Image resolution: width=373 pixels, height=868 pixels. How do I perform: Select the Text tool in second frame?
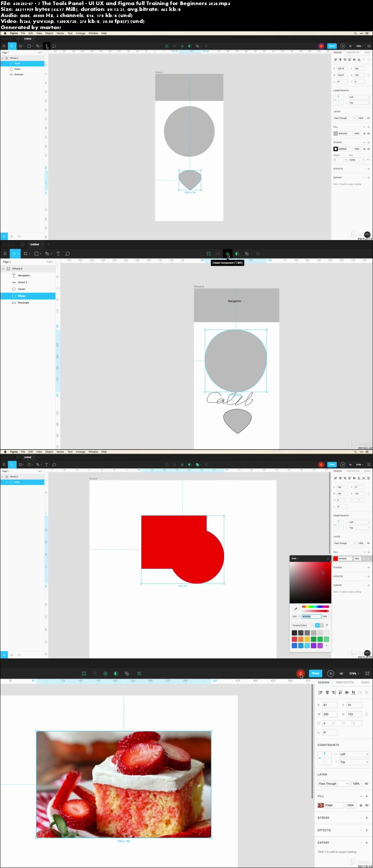(58, 254)
